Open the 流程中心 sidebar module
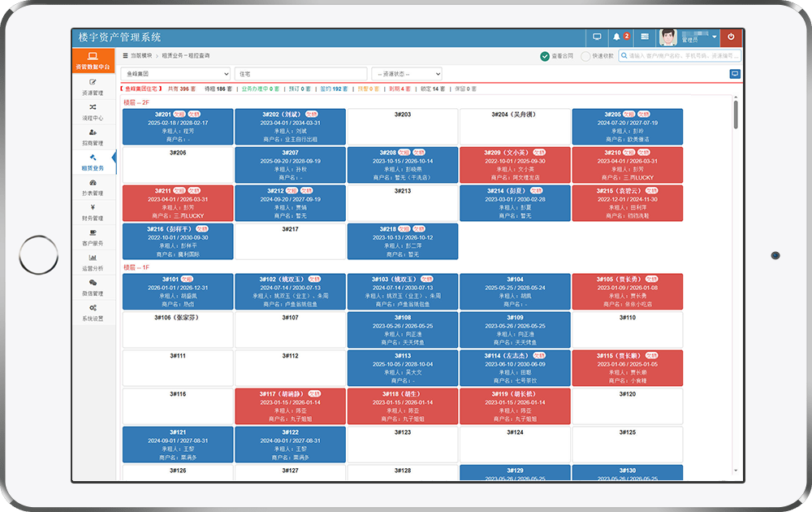This screenshot has width=812, height=512. 93,112
